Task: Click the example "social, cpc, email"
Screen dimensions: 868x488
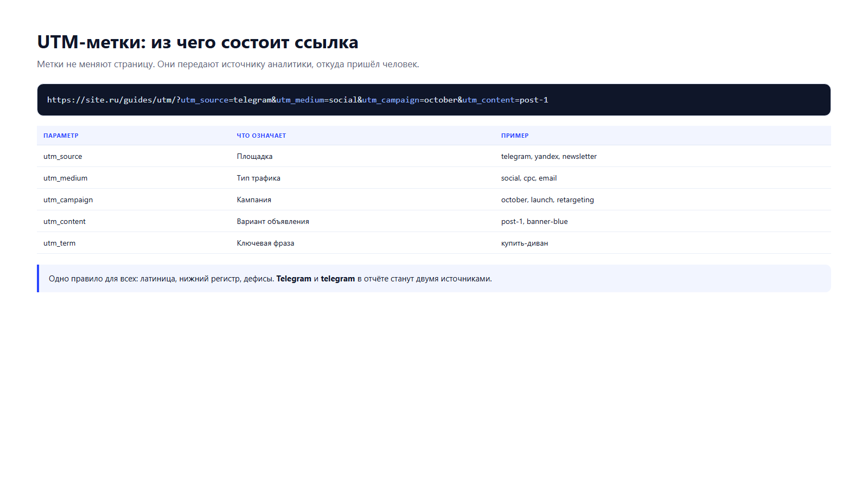Action: point(529,178)
